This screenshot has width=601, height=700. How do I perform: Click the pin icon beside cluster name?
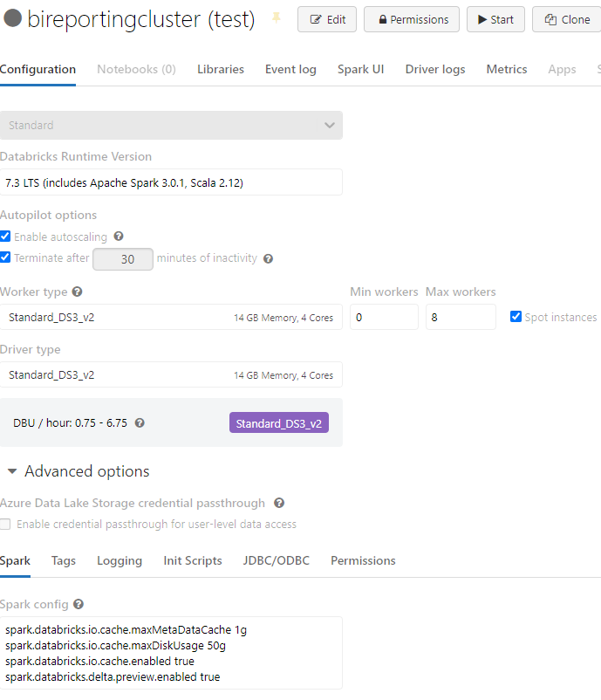(277, 18)
